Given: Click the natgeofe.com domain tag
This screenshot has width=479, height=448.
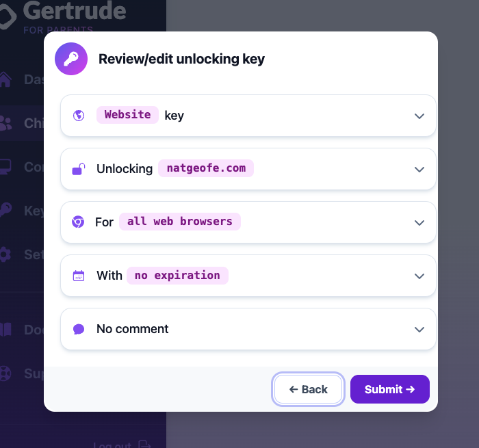Looking at the screenshot, I should 206,168.
